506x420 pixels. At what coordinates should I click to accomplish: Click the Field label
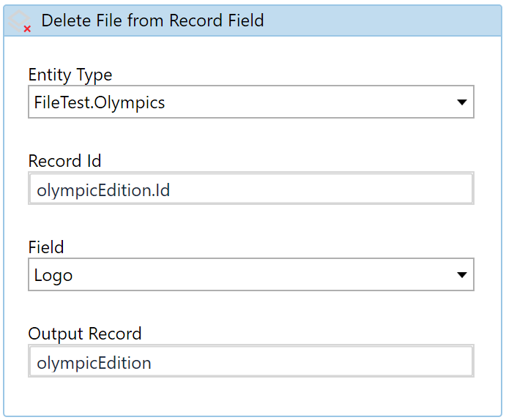coord(46,247)
